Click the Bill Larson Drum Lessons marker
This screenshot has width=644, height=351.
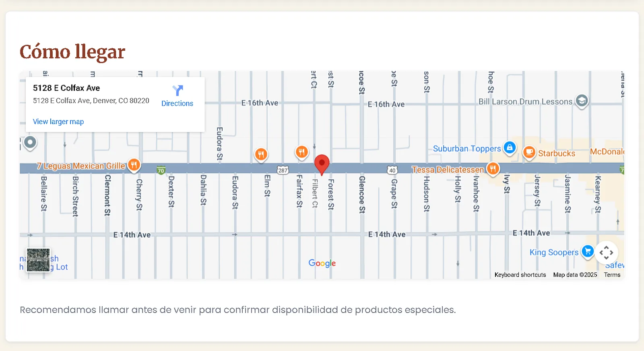(582, 101)
